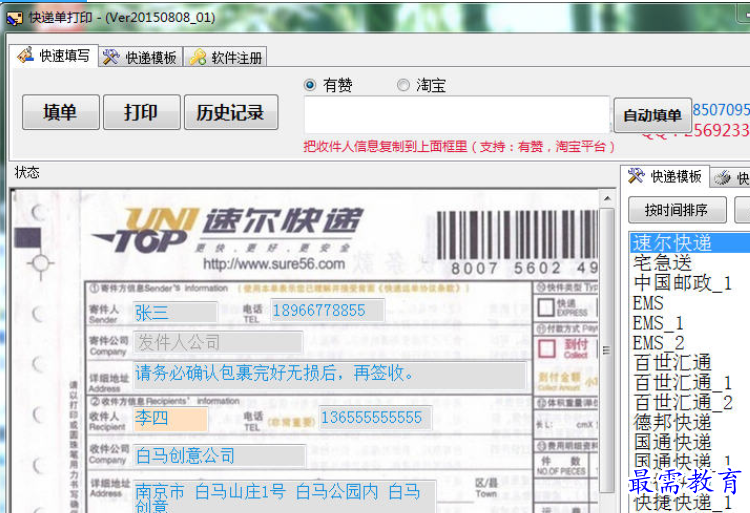
Task: Check the 到付 Collect checkbox on waybill
Action: (547, 349)
